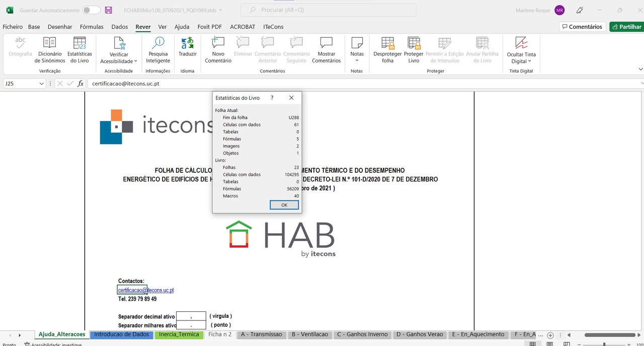The height and width of the screenshot is (346, 644).
Task: Click the save floppy disk icon
Action: 109,10
